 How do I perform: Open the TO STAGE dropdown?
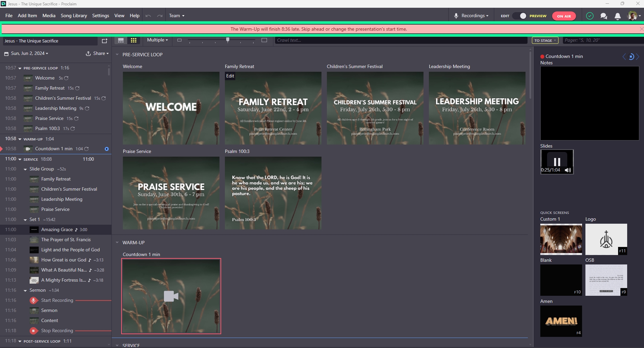[x=545, y=40]
